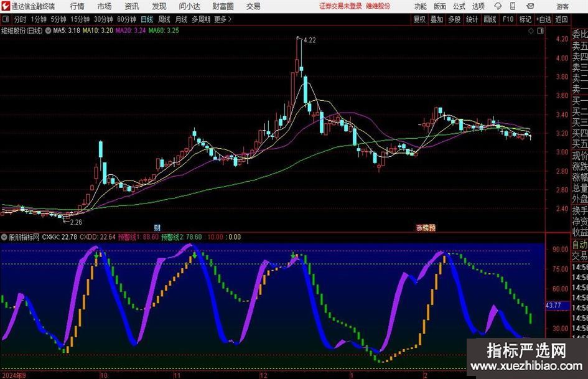This screenshot has height=379, width=588.
Task: Click the diamond icon above price axis
Action: tap(531, 31)
